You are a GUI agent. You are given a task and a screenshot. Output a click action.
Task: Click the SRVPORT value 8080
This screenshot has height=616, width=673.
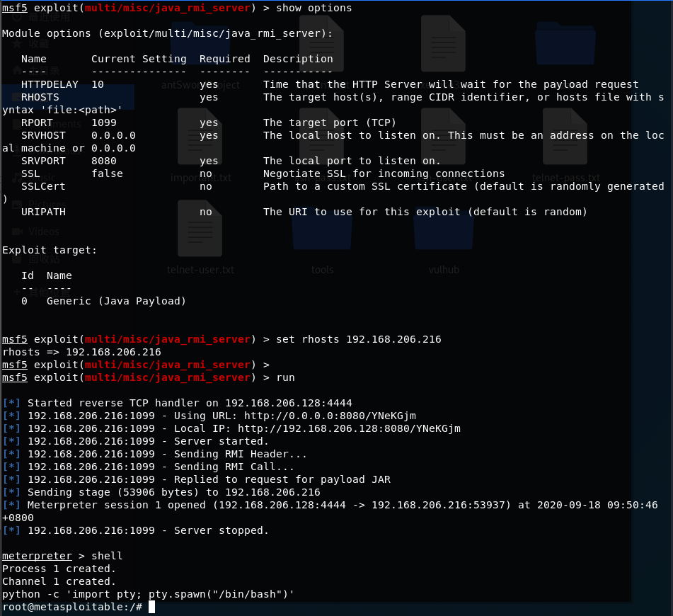tap(104, 161)
